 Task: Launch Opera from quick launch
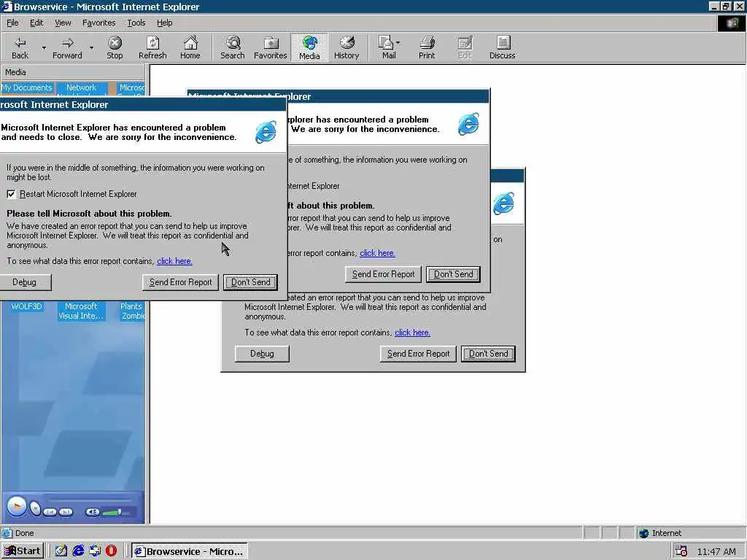tap(111, 551)
